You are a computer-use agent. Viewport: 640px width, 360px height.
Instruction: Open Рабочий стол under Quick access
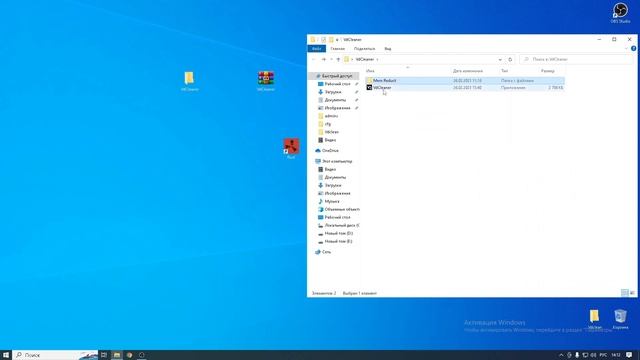(x=337, y=84)
